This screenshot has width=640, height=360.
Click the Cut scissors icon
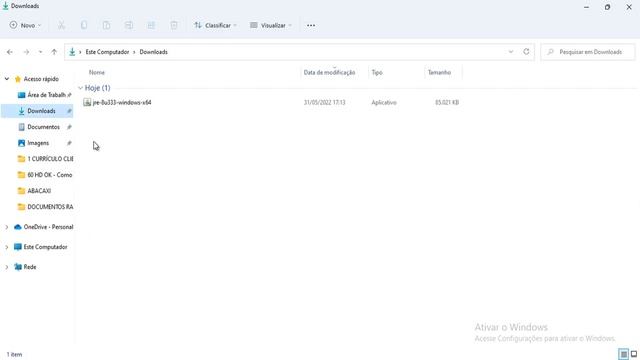point(61,25)
